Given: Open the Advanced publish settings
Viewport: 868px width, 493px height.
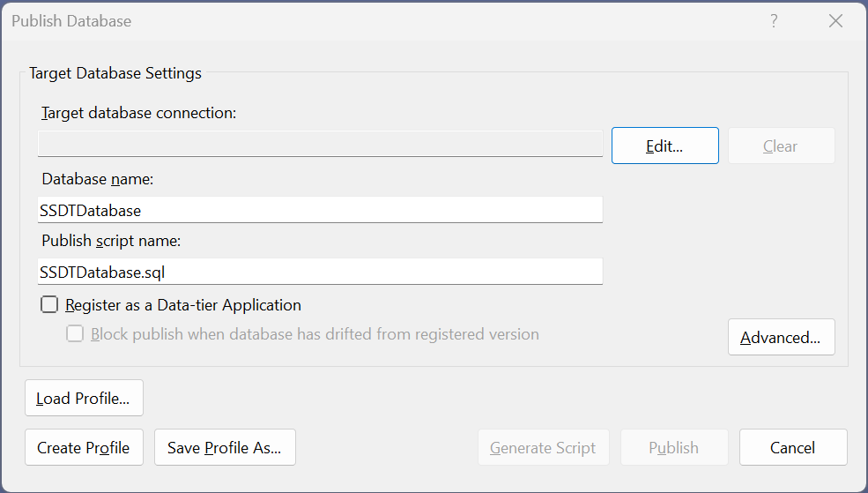Looking at the screenshot, I should click(781, 338).
